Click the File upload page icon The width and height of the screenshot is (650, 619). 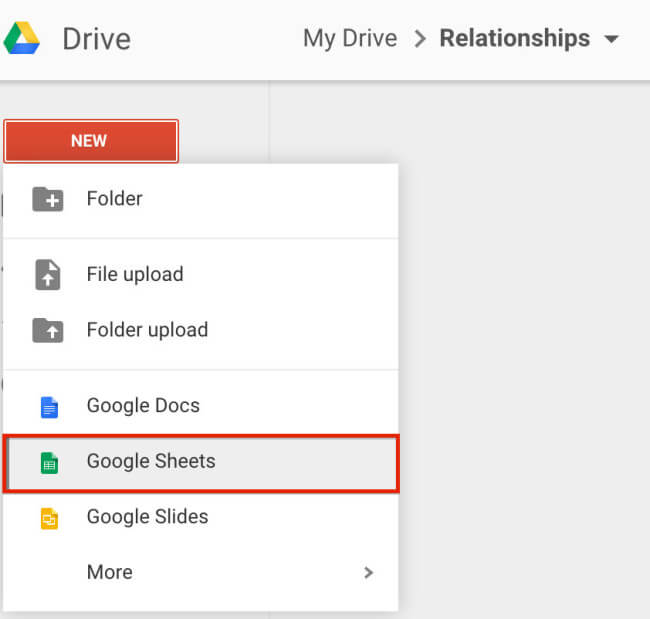pyautogui.click(x=48, y=274)
